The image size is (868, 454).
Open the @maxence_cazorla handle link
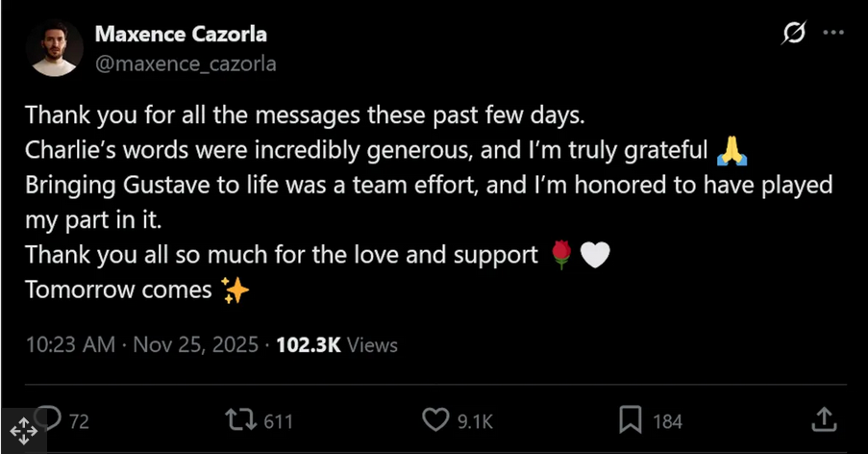[x=186, y=64]
